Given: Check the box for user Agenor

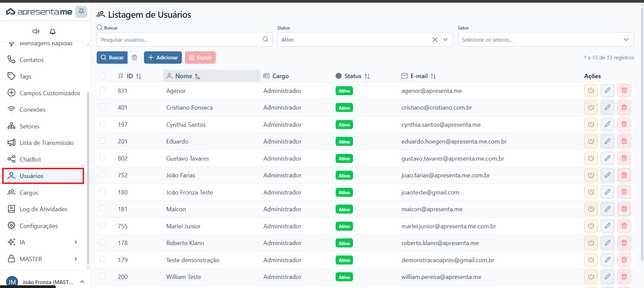Looking at the screenshot, I should point(103,90).
